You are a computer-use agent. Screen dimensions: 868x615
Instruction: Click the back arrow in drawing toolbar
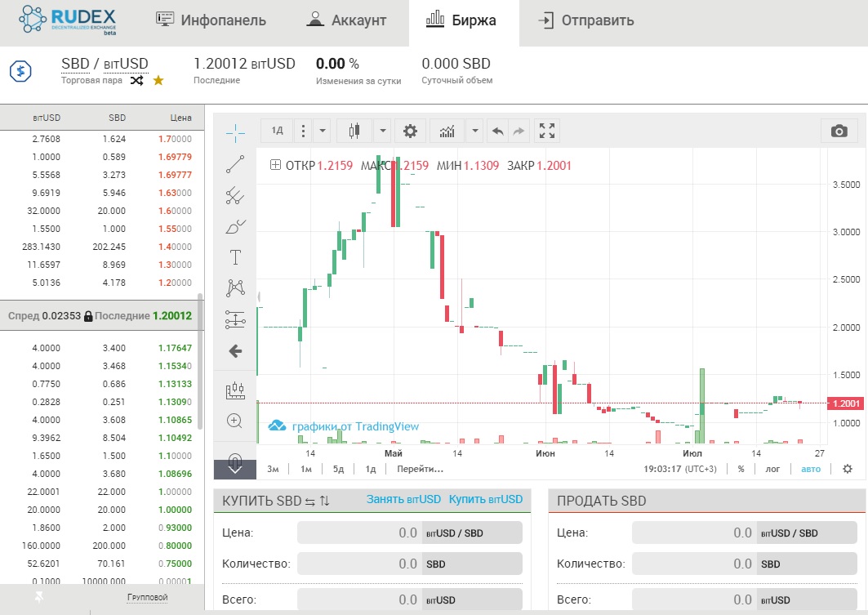(235, 351)
